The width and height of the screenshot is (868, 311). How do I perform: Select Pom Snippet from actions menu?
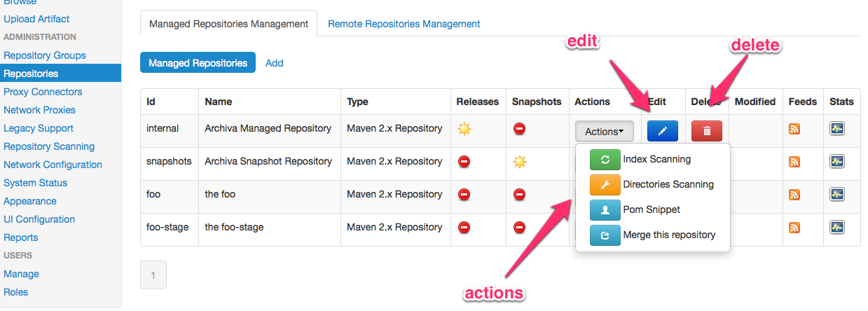[x=651, y=209]
